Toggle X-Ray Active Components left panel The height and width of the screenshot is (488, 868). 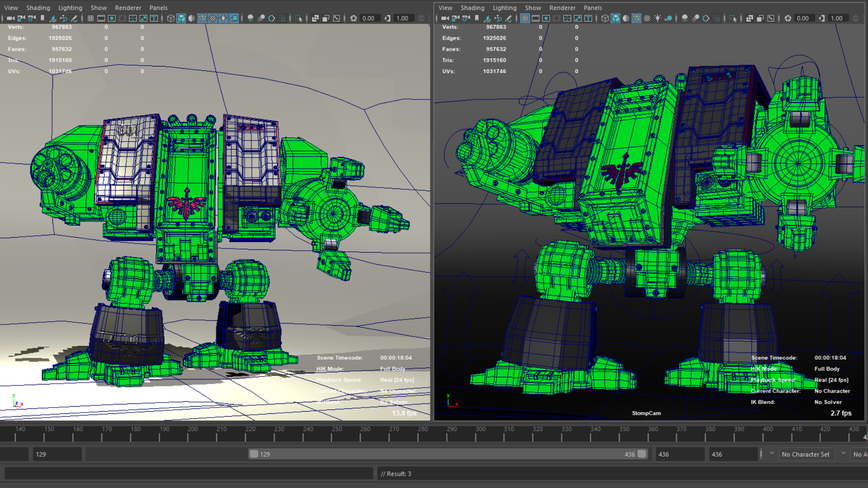(x=325, y=18)
